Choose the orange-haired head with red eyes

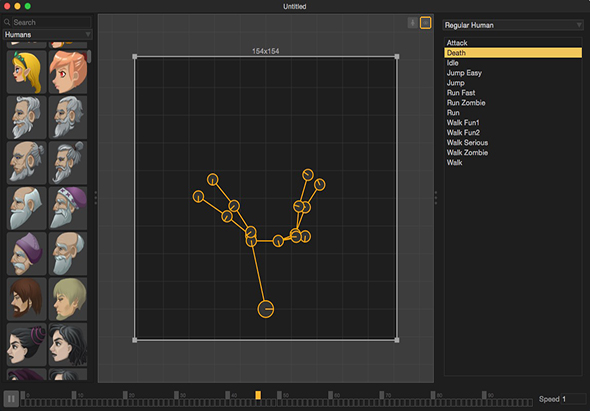(x=68, y=72)
